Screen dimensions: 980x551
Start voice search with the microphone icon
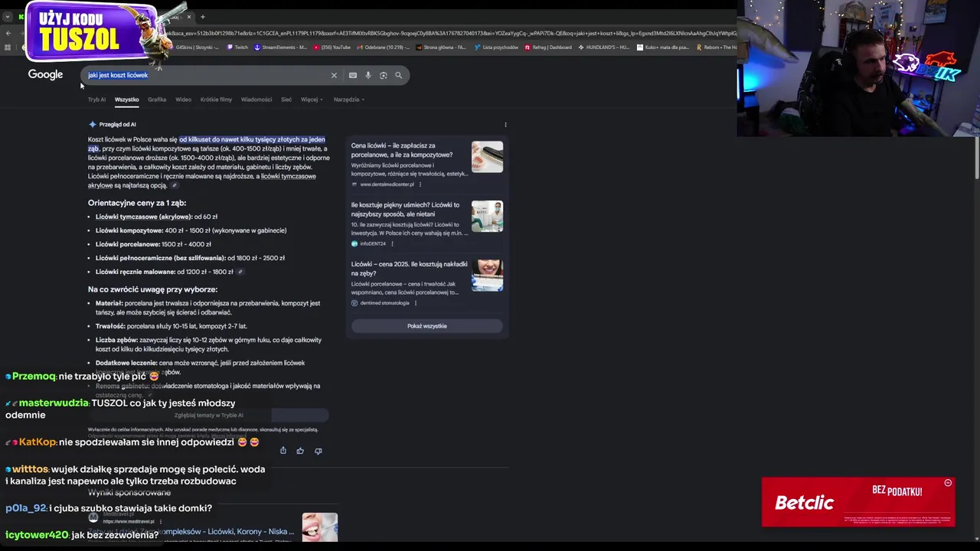click(368, 75)
